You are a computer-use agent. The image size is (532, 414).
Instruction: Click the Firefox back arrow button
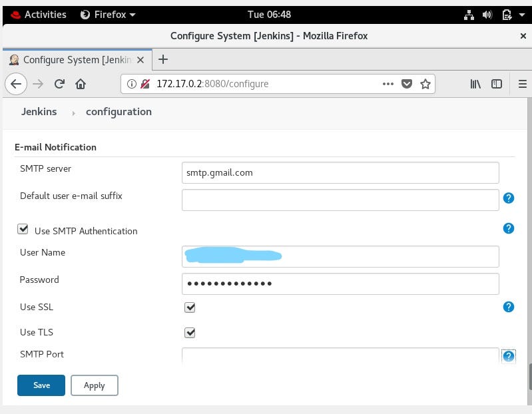[16, 84]
